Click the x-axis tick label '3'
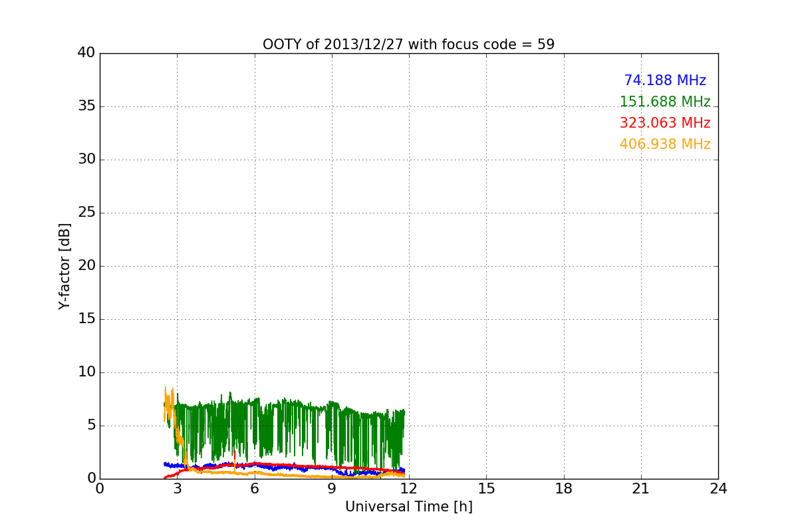This screenshot has width=798, height=532. 177,489
